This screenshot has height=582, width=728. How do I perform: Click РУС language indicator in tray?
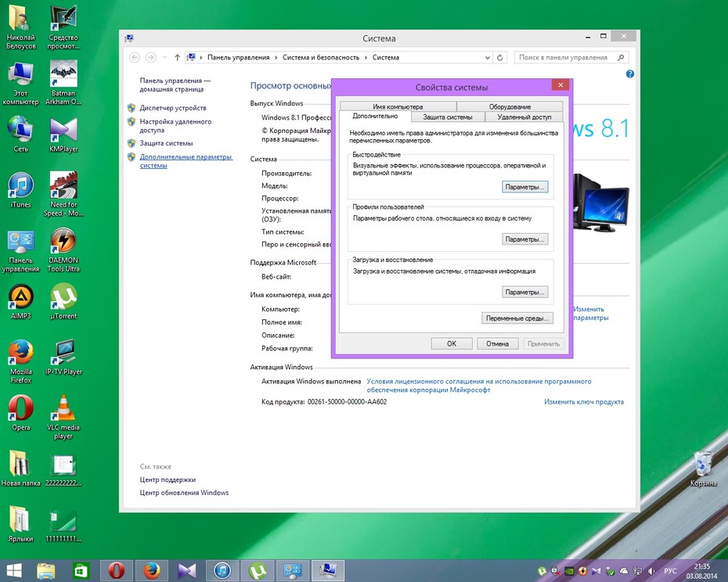pos(670,571)
